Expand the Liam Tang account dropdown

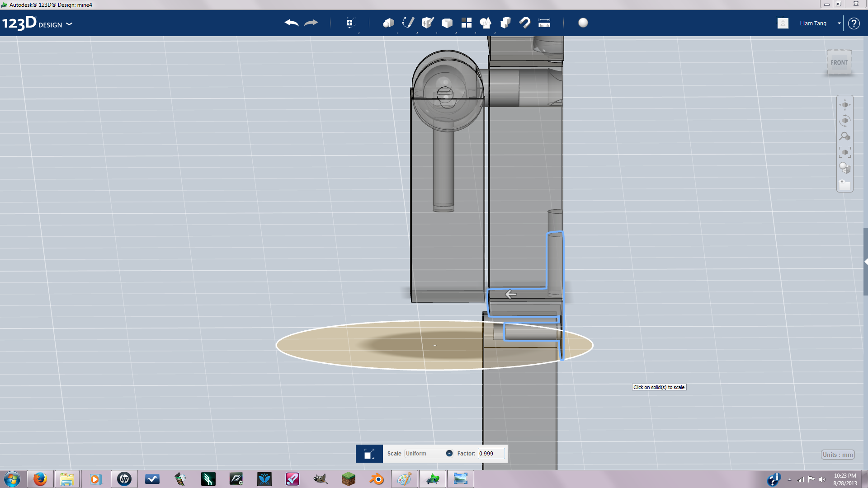[839, 23]
